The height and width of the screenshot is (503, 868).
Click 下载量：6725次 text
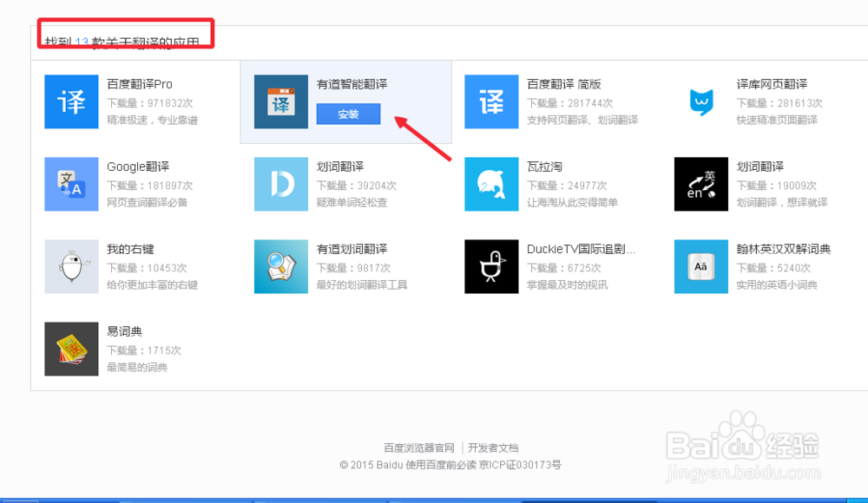coord(563,268)
